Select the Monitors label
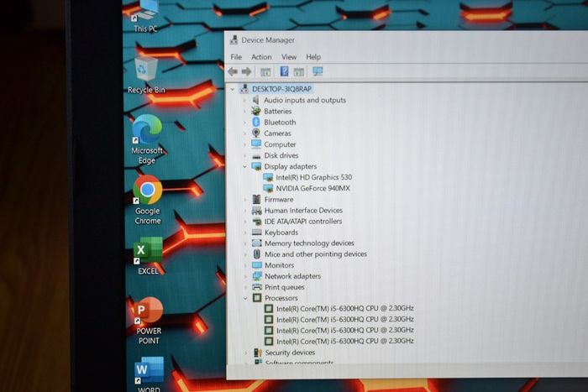588x392 pixels. tap(280, 265)
